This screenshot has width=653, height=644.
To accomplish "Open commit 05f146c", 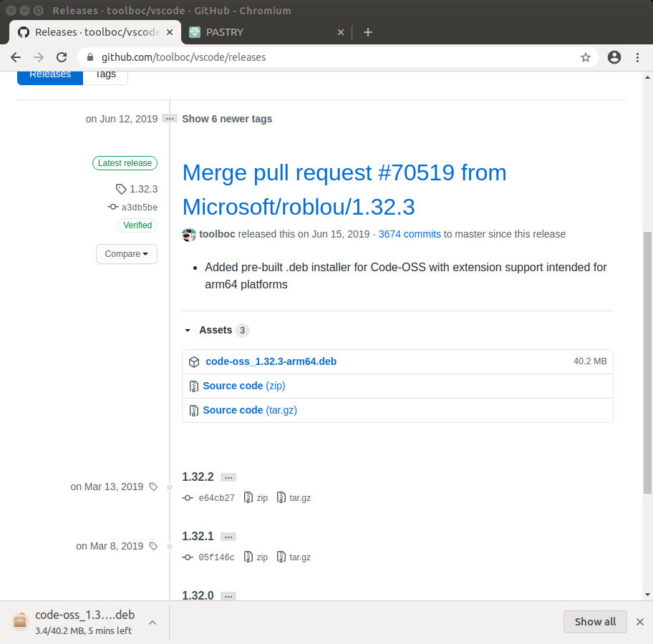I will tap(216, 557).
